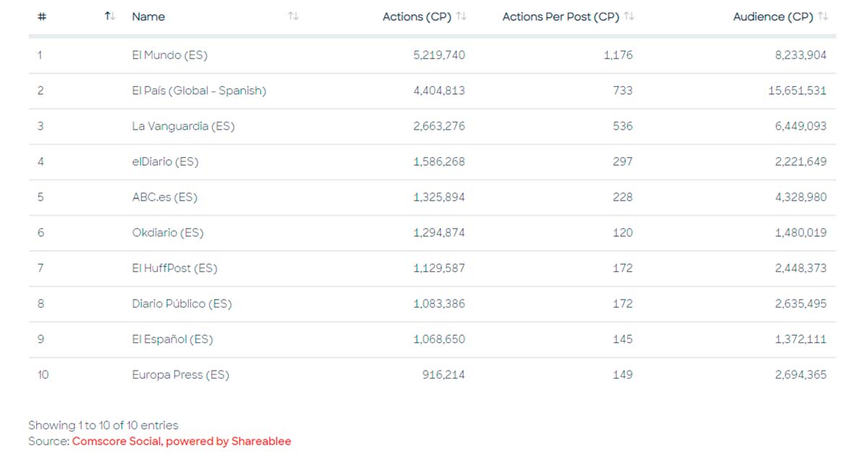Click Okdiario (ES) entry
The height and width of the screenshot is (464, 868).
point(168,232)
